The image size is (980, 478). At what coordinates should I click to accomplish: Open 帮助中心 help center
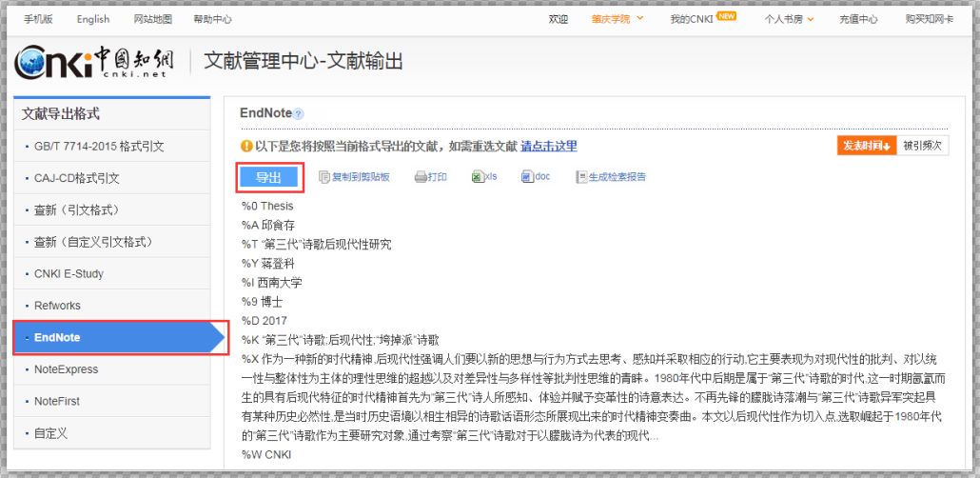212,19
